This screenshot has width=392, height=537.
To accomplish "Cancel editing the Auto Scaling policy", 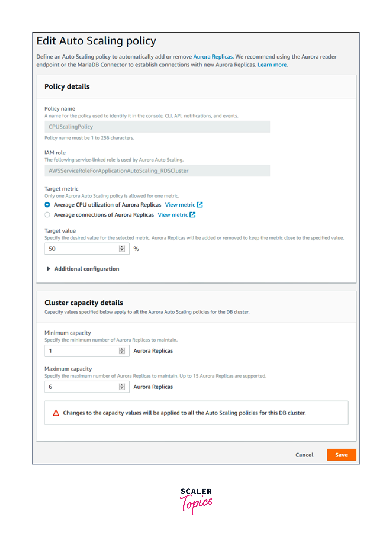I will (x=304, y=455).
